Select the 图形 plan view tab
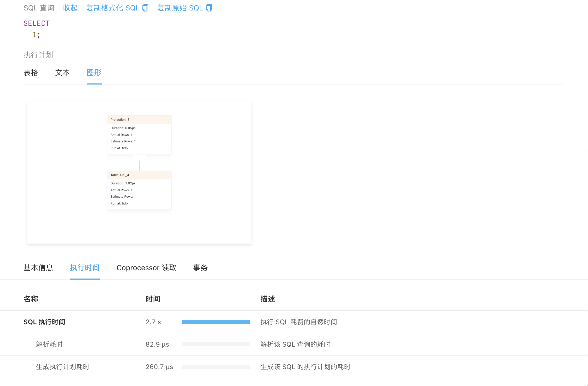Image resolution: width=588 pixels, height=386 pixels. pyautogui.click(x=94, y=73)
